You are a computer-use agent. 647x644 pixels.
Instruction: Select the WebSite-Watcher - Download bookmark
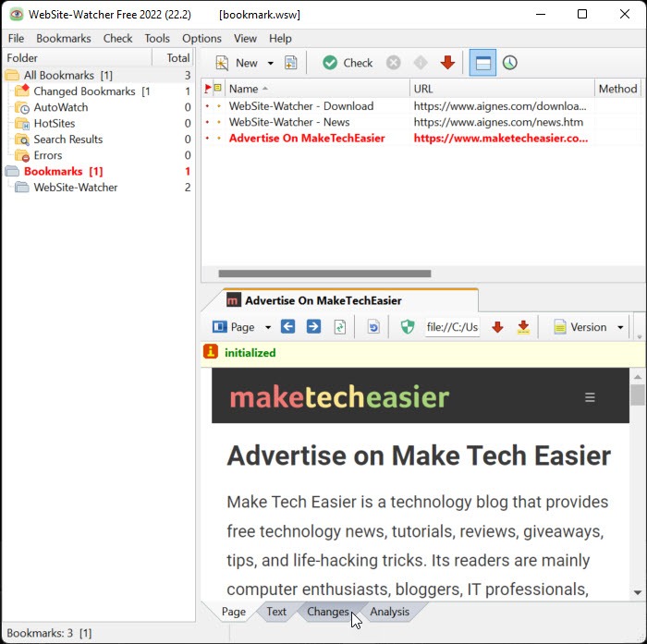(301, 106)
